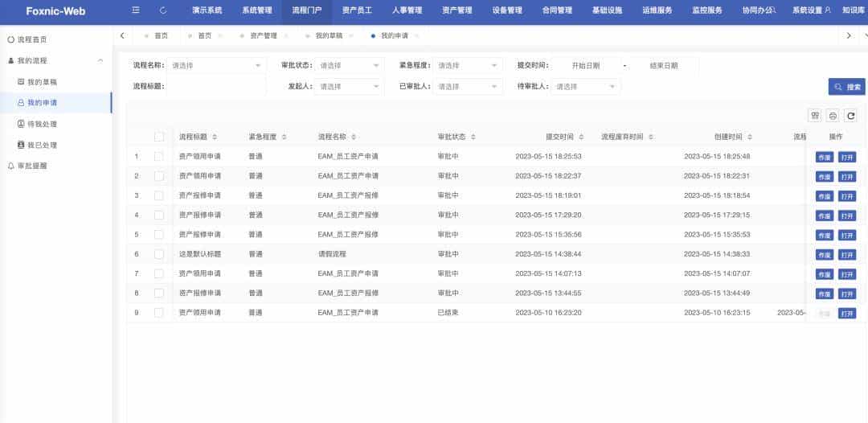Click the 搜索 search button
This screenshot has height=423, width=868.
(x=846, y=86)
